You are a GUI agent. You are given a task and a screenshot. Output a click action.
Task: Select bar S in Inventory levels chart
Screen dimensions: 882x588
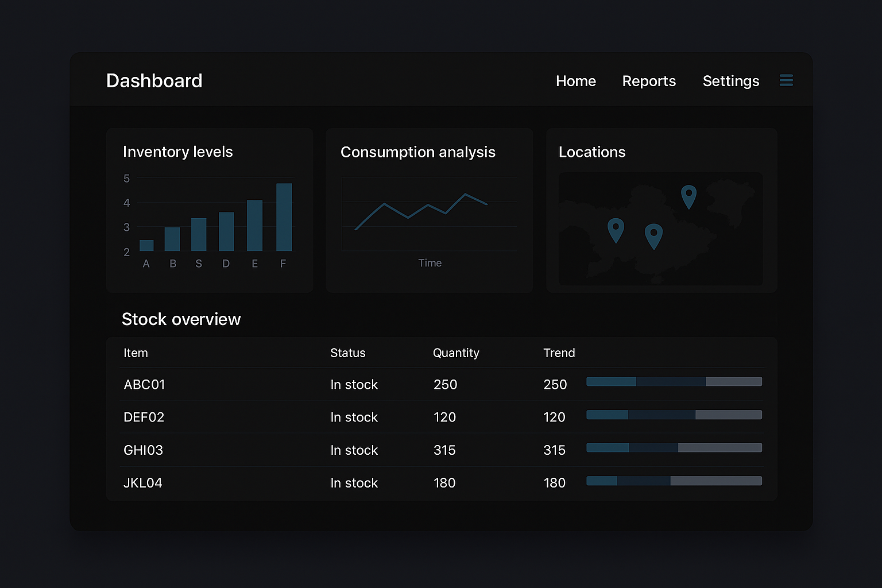(x=199, y=234)
